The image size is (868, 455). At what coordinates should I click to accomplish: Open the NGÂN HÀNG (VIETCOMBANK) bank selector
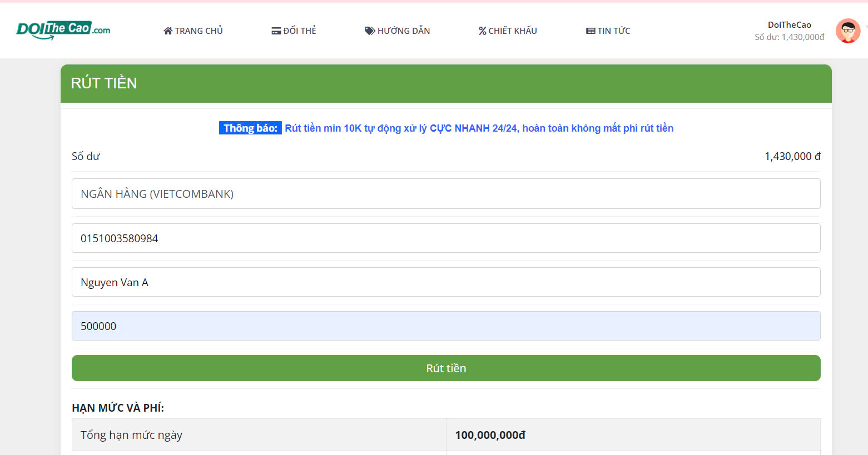[x=446, y=194]
